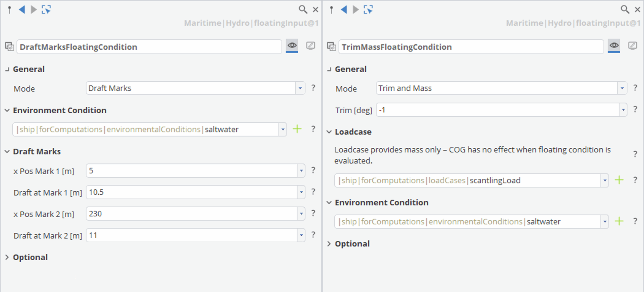Viewport: 644px width, 292px height.
Task: Go forward with right panel's gray arrow
Action: [x=355, y=10]
